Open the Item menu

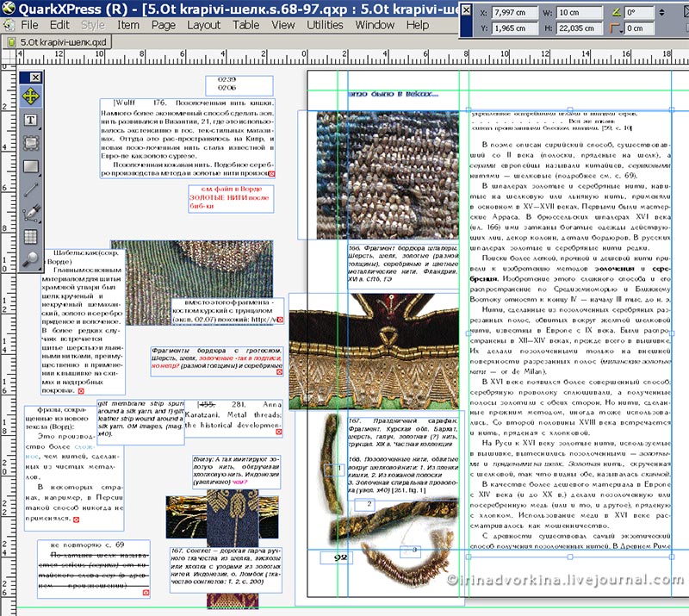[x=127, y=25]
